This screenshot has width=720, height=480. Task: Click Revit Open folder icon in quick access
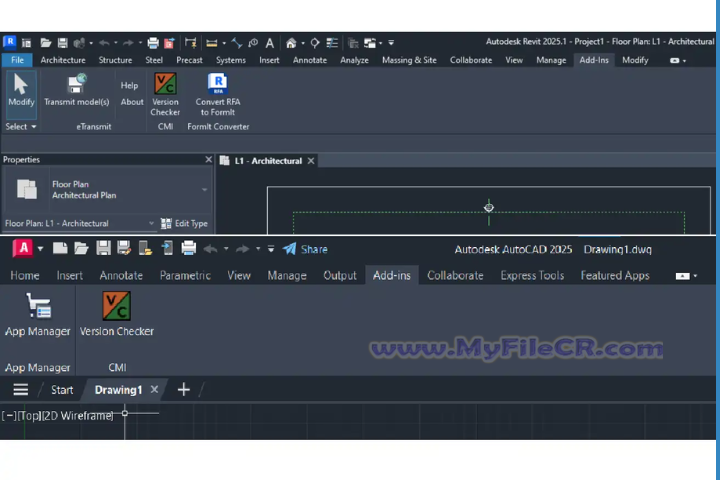45,43
